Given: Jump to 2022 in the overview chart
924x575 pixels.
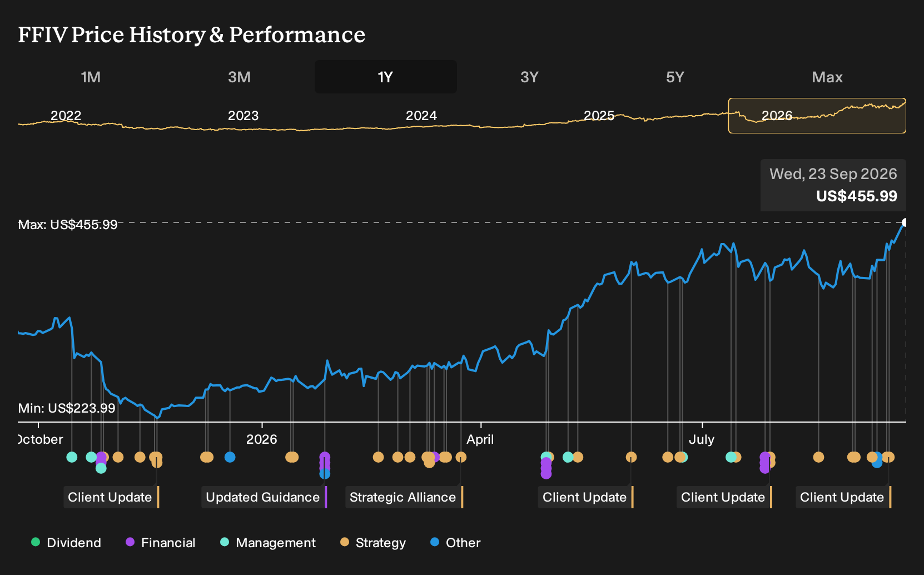Looking at the screenshot, I should (x=66, y=116).
